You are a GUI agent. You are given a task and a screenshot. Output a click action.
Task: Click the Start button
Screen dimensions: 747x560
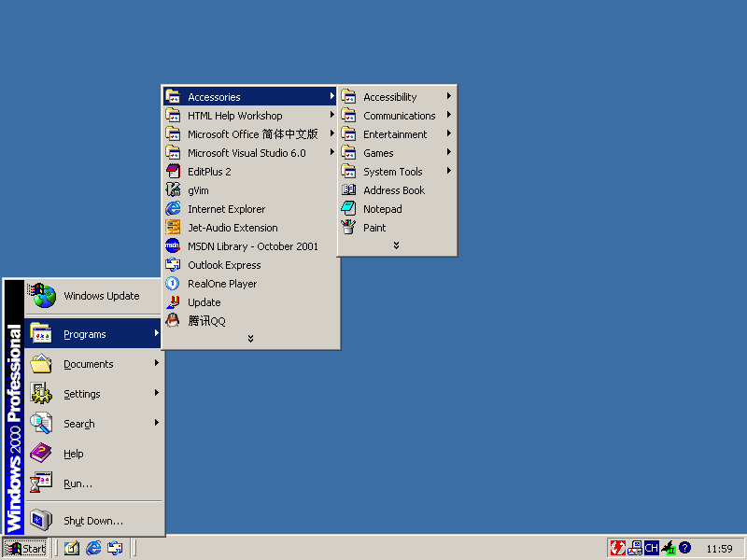pos(25,549)
